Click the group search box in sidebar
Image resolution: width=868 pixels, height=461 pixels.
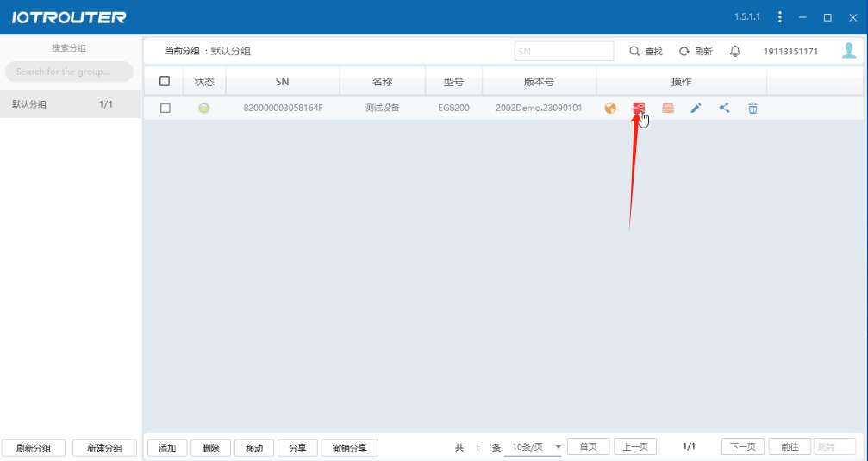tap(69, 72)
